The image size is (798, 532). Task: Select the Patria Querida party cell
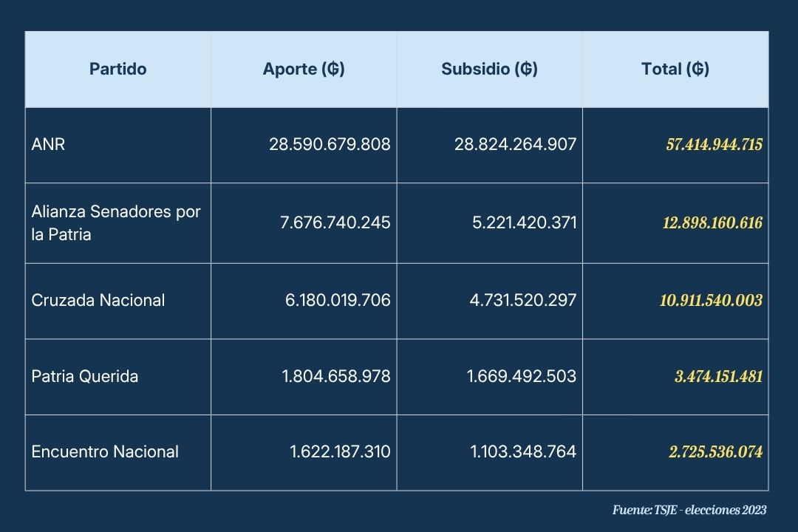pyautogui.click(x=85, y=376)
